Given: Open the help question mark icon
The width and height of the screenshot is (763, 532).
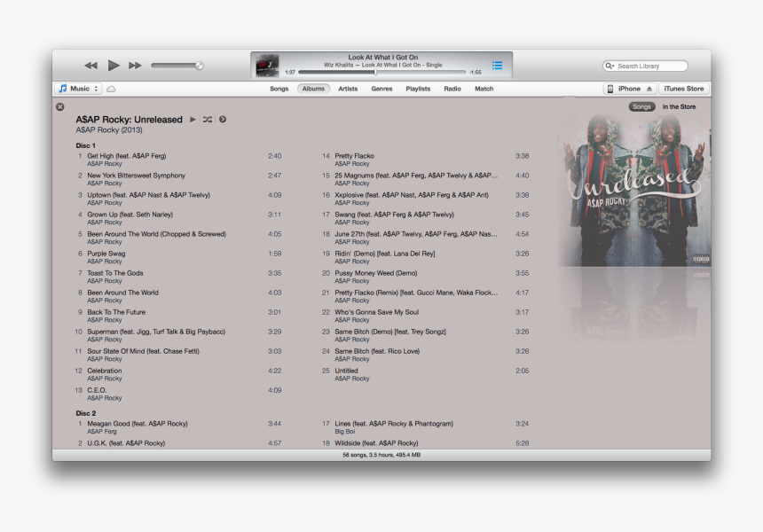Looking at the screenshot, I should coord(223,118).
